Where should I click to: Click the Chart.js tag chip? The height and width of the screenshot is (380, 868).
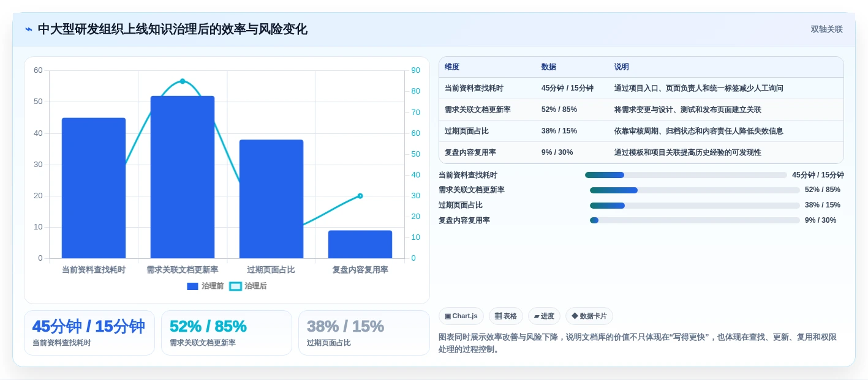click(x=461, y=316)
